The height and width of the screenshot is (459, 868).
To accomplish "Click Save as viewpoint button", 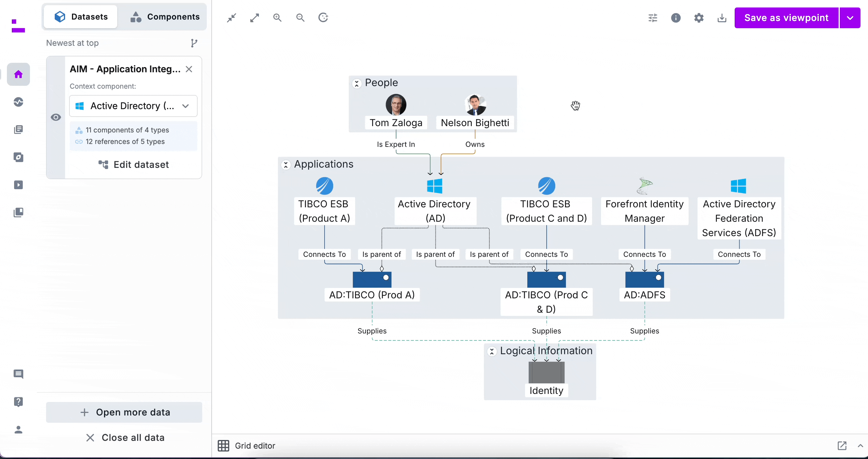I will pos(786,18).
